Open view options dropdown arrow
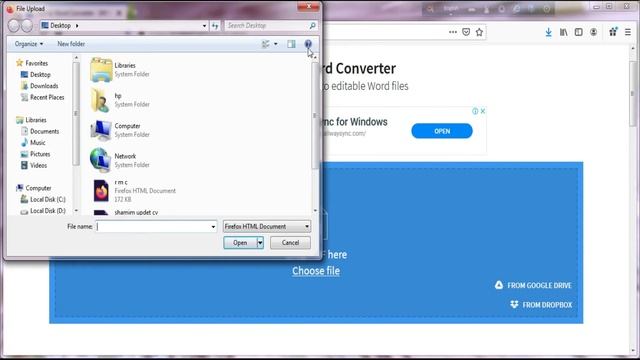 pos(276,44)
